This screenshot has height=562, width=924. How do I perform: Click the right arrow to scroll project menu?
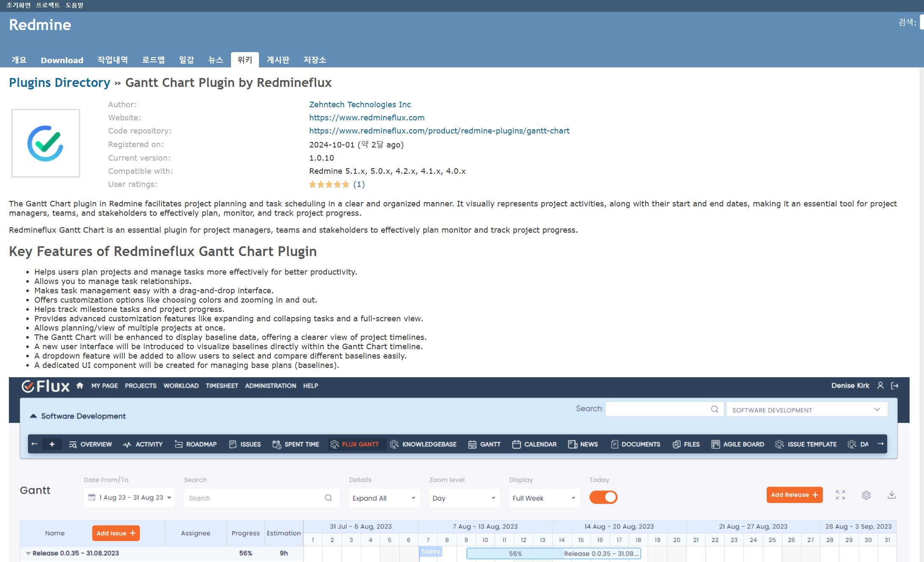pos(880,444)
